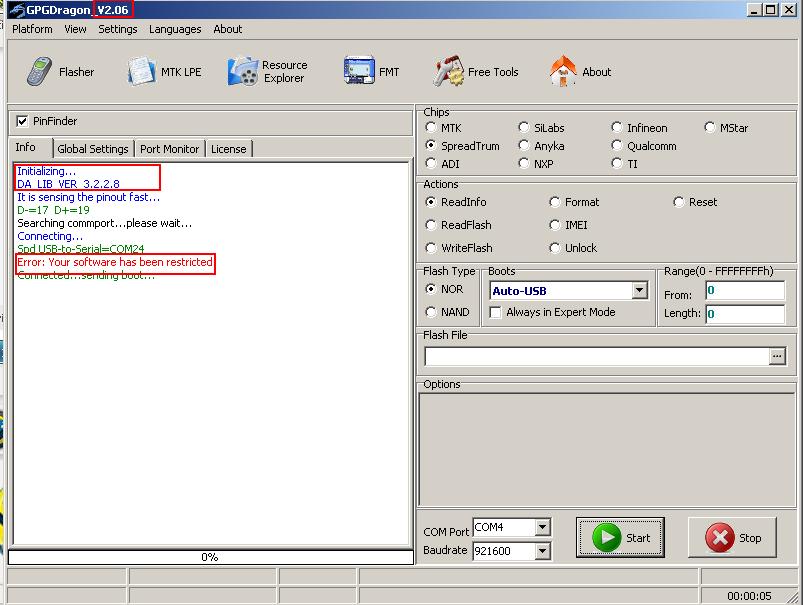This screenshot has height=605, width=803.
Task: Choose the Unlock action
Action: [554, 248]
